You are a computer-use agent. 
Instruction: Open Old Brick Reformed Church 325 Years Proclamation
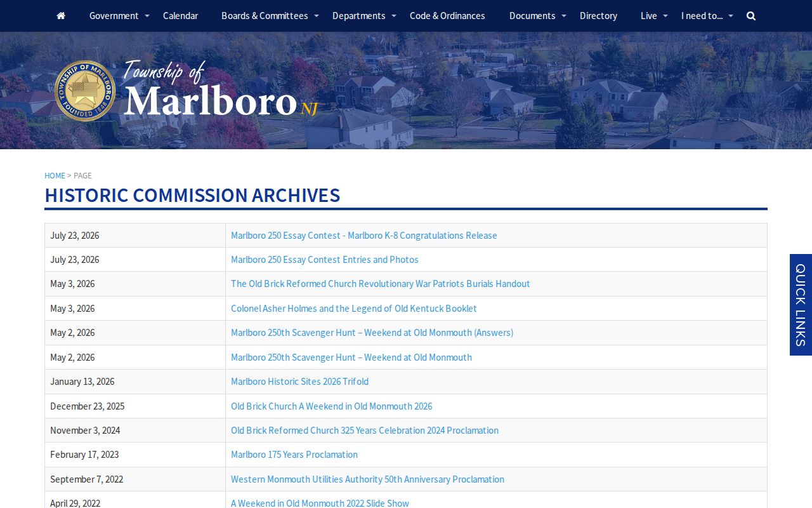point(365,431)
